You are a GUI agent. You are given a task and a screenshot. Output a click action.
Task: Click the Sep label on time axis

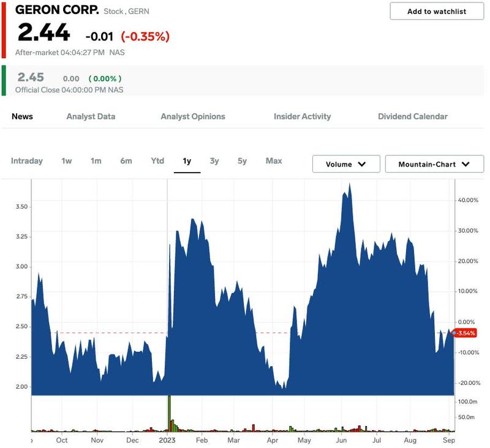449,440
